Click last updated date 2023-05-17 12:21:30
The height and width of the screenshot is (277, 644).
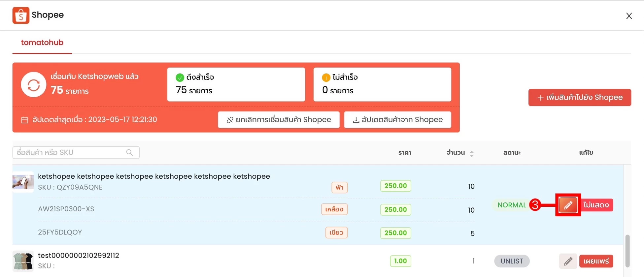click(122, 119)
